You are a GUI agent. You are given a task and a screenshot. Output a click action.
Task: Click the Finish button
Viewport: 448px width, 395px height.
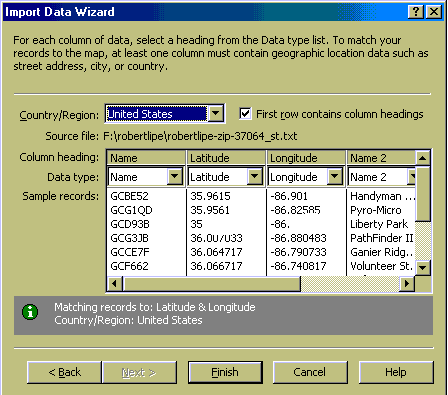[x=225, y=372]
